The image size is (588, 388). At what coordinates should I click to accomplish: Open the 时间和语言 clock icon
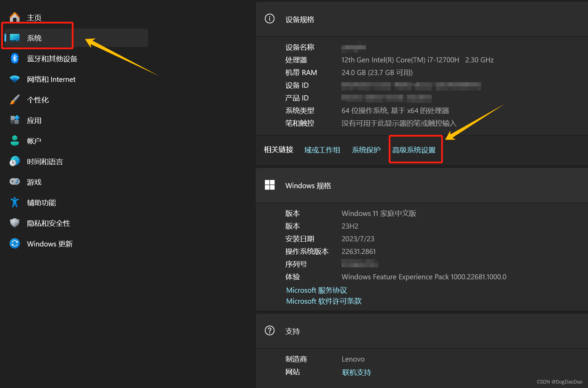14,161
